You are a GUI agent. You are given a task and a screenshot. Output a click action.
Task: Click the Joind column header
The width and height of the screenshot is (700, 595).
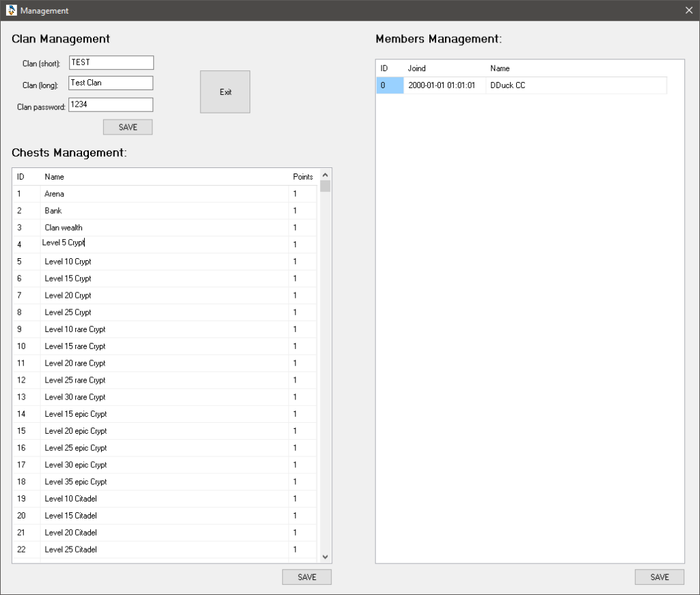click(x=417, y=68)
